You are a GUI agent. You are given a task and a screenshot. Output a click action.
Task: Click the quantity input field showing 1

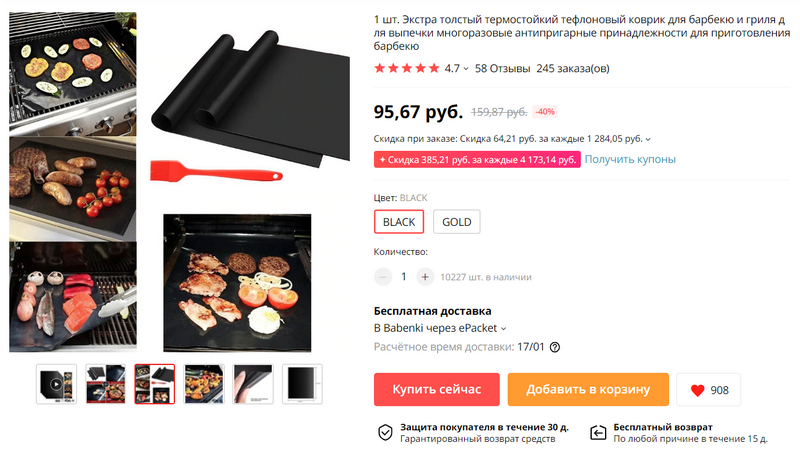pos(404,277)
